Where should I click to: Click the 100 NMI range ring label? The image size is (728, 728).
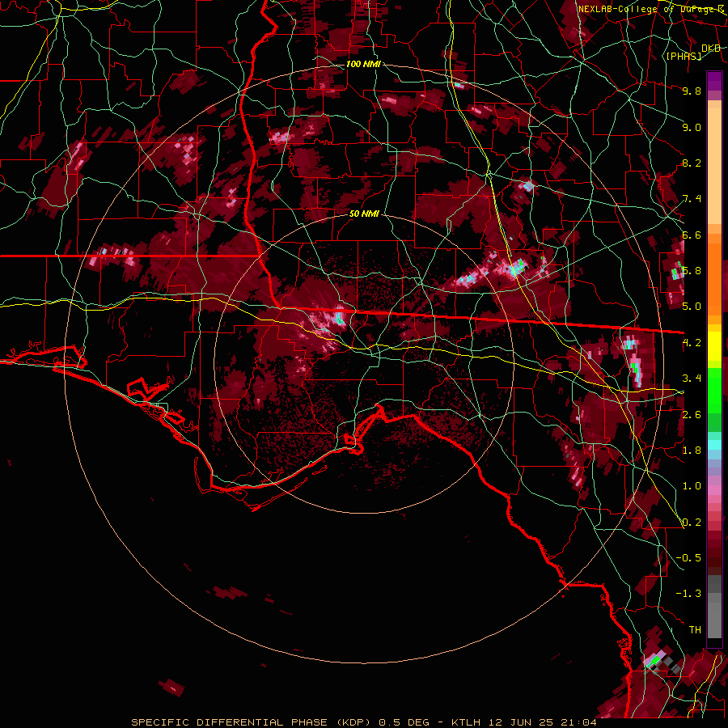(363, 64)
